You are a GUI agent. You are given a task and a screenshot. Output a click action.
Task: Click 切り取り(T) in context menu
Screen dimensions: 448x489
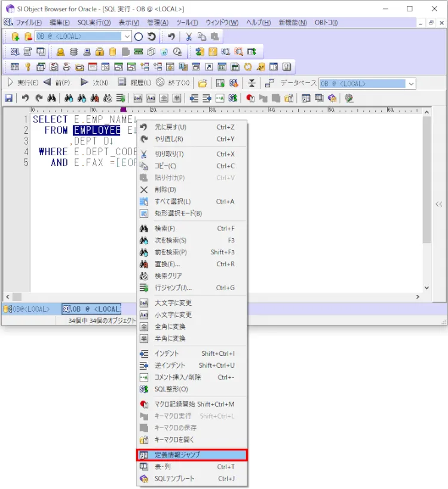point(192,154)
